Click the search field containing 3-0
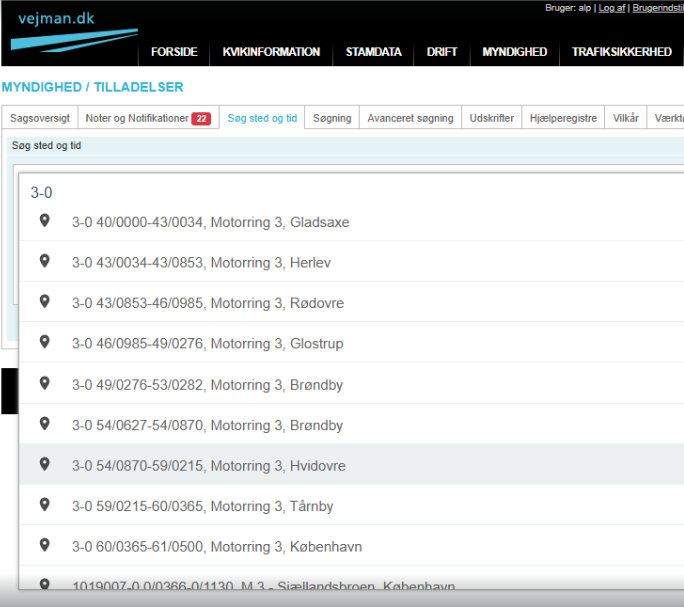The height and width of the screenshot is (607, 684). [350, 192]
